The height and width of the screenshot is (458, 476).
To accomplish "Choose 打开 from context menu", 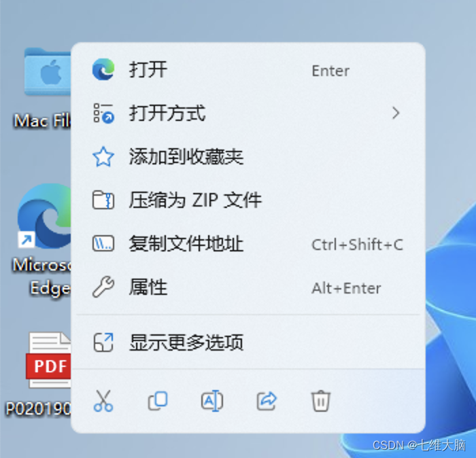I will (x=248, y=70).
